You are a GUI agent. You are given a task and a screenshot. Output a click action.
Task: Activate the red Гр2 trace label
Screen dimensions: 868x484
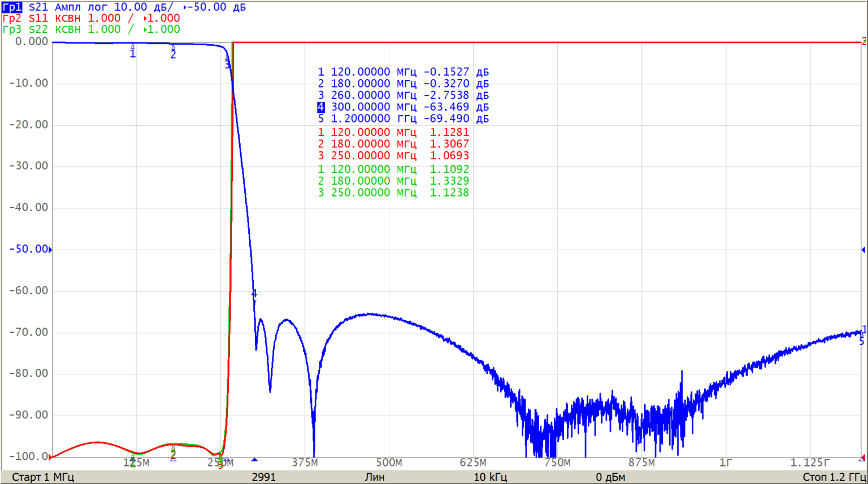12,18
